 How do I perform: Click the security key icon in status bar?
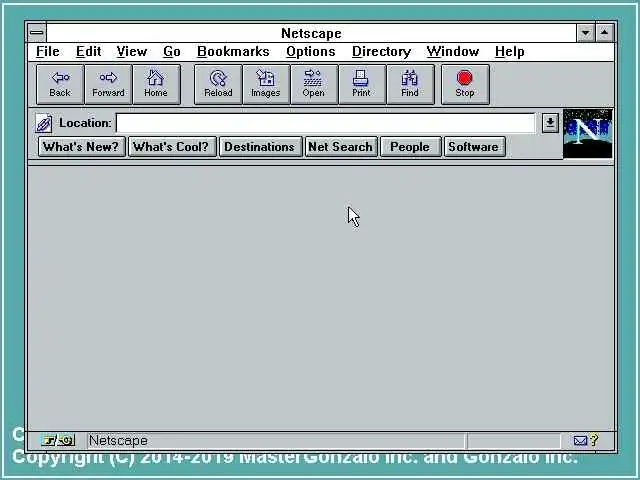point(58,440)
